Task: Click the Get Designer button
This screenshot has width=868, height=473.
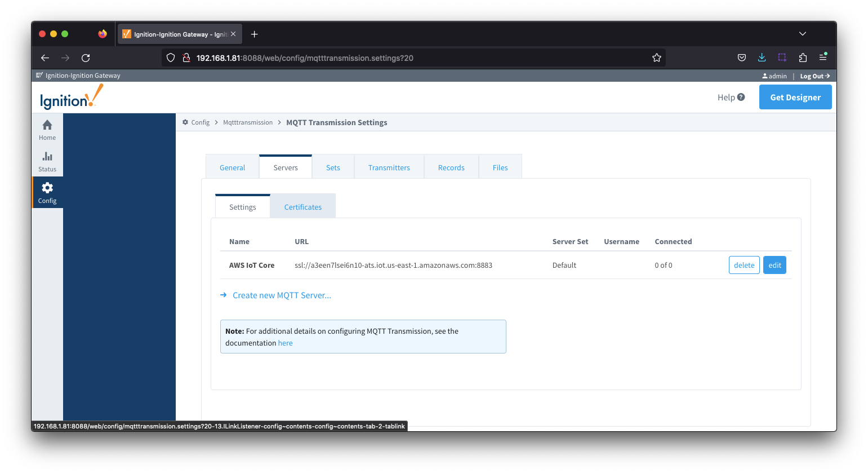Action: pos(795,97)
